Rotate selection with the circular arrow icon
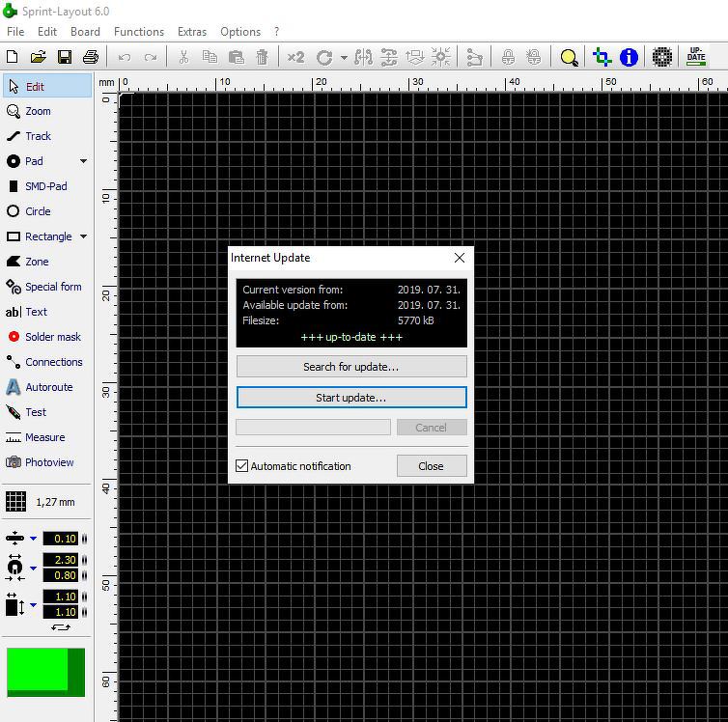This screenshot has width=728, height=722. 324,58
